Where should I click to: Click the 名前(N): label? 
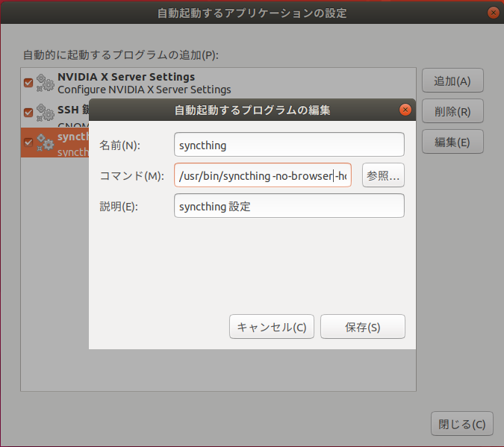pos(119,146)
